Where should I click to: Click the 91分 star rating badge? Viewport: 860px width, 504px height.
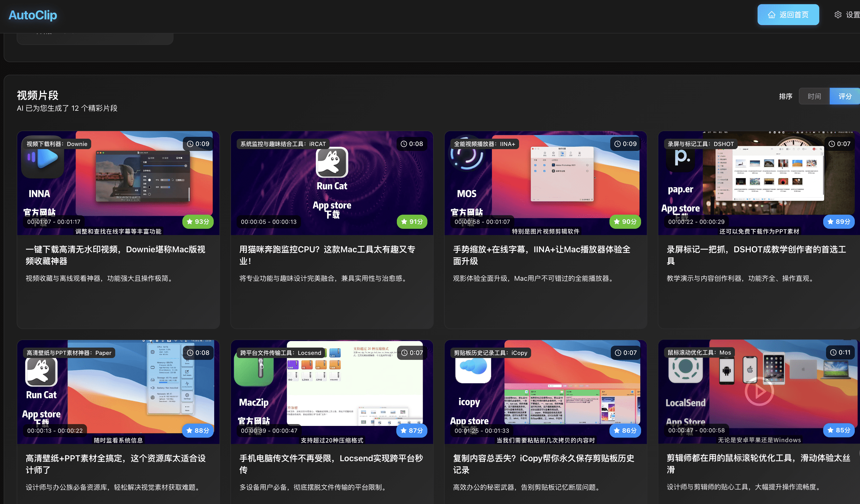(411, 221)
